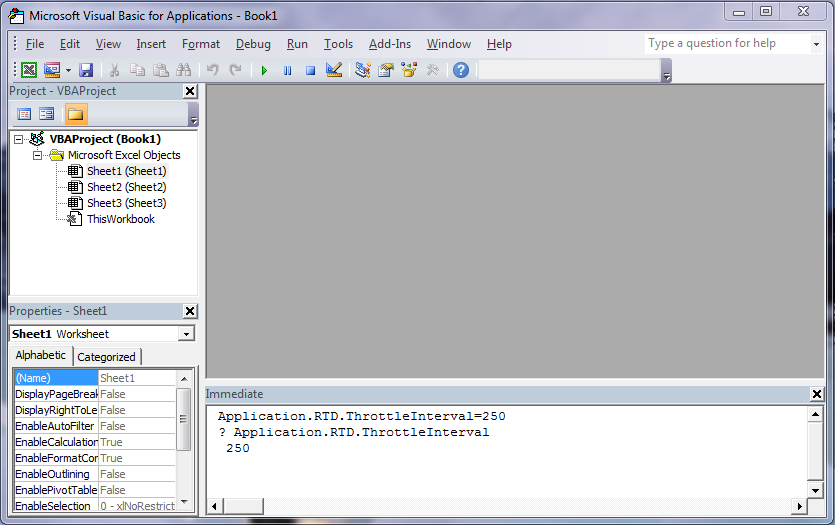
Task: Open Find with the binoculars icon
Action: 184,70
